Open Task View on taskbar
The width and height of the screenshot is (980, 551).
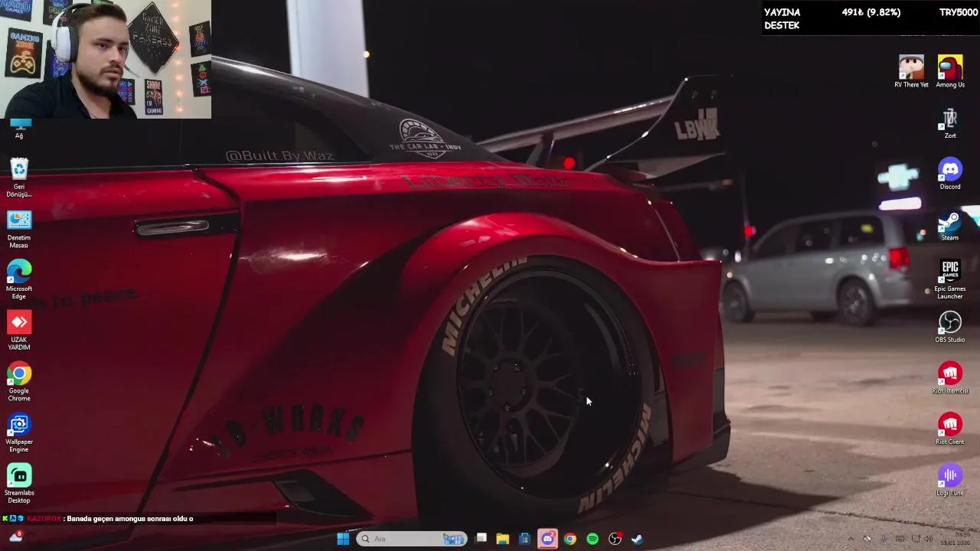pos(481,539)
